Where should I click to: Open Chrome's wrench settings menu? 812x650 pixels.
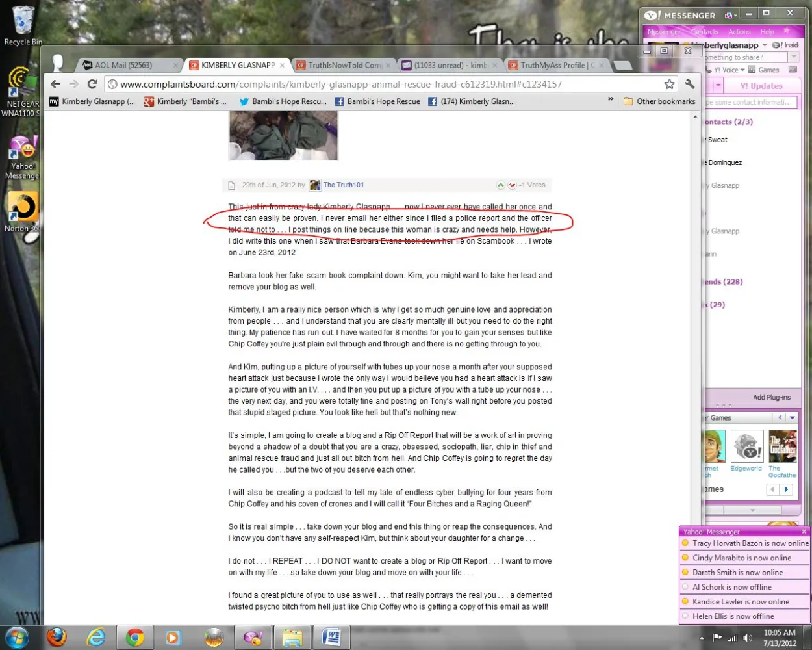pyautogui.click(x=690, y=84)
